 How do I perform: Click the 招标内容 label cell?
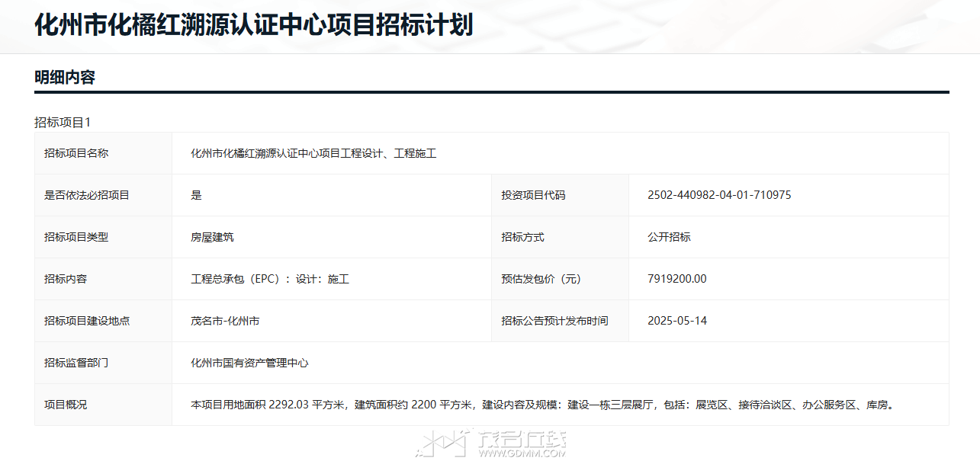point(103,279)
